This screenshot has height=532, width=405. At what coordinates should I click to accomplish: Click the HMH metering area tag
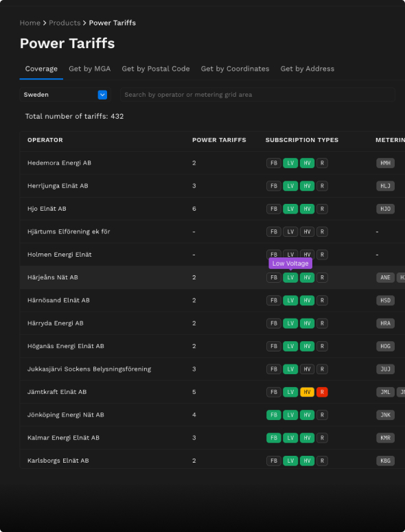[385, 163]
